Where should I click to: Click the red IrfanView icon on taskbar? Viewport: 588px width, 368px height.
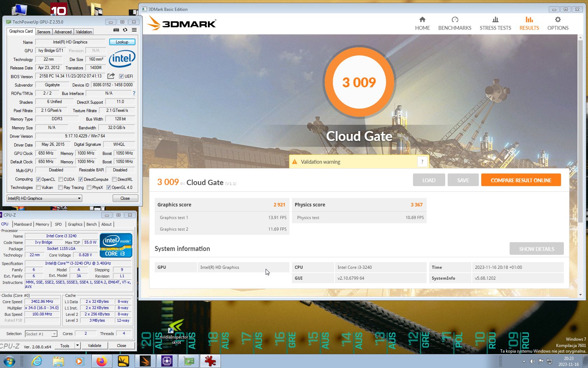coord(210,361)
